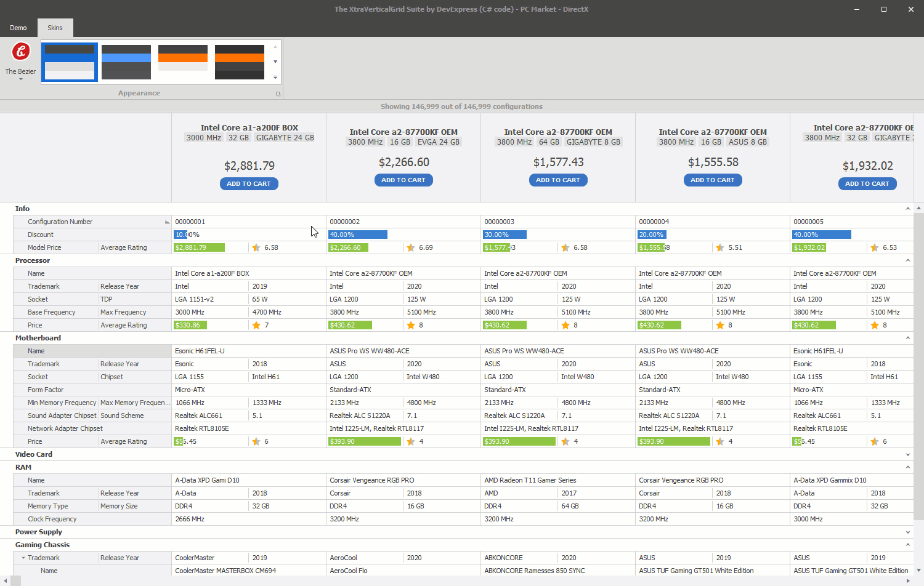Open the Appearance group dialog launcher

pyautogui.click(x=278, y=94)
